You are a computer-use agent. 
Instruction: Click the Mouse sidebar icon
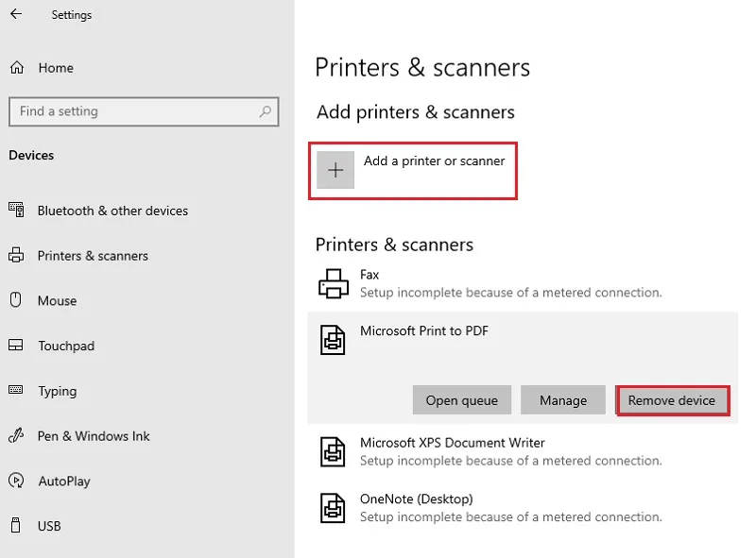[16, 299]
